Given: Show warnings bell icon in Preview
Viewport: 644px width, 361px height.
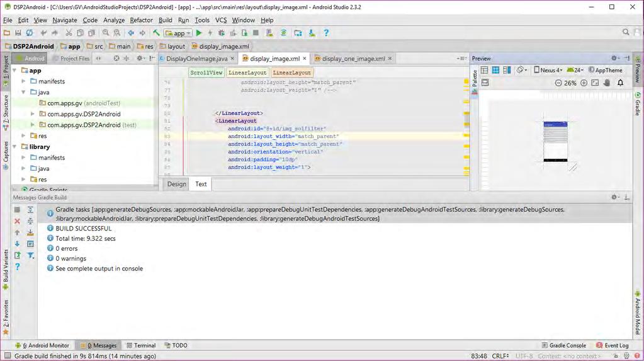Looking at the screenshot, I should [620, 83].
